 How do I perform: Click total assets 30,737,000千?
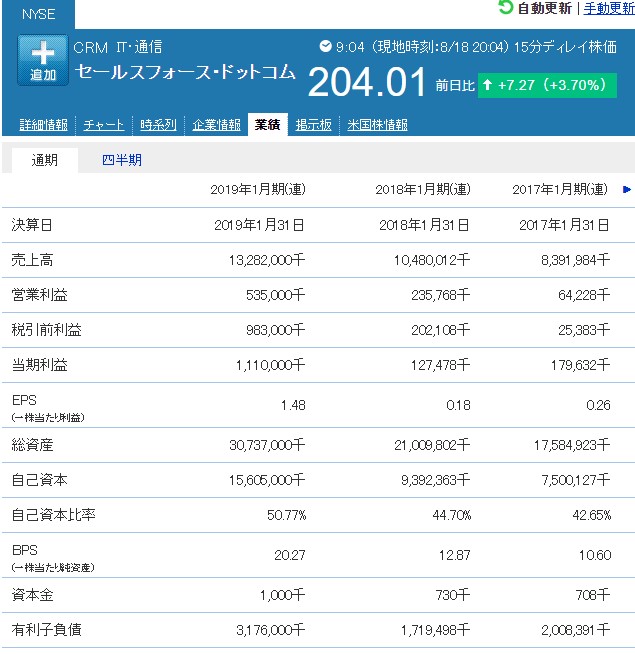[267, 445]
